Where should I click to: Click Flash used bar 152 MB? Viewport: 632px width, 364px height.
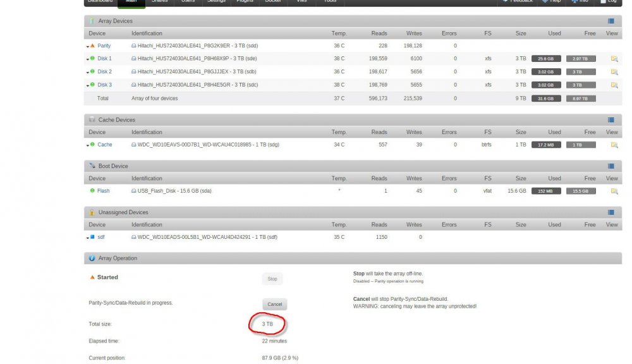pyautogui.click(x=546, y=191)
